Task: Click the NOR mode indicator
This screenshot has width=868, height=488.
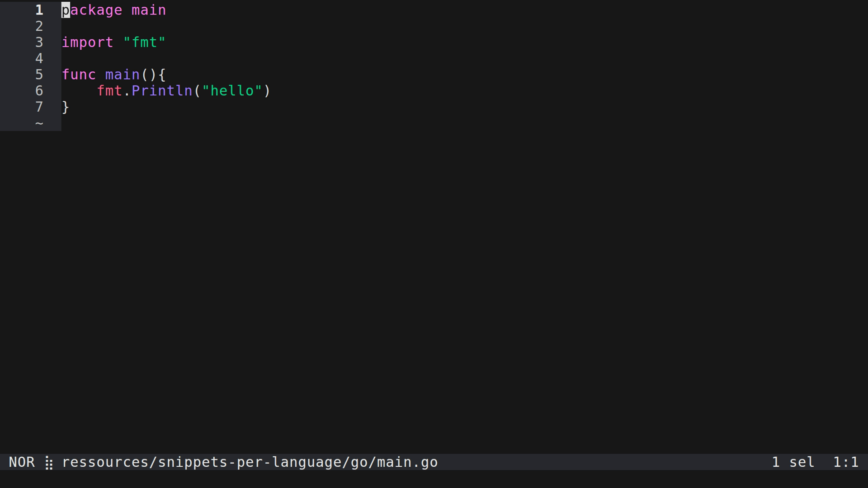Action: pyautogui.click(x=22, y=462)
